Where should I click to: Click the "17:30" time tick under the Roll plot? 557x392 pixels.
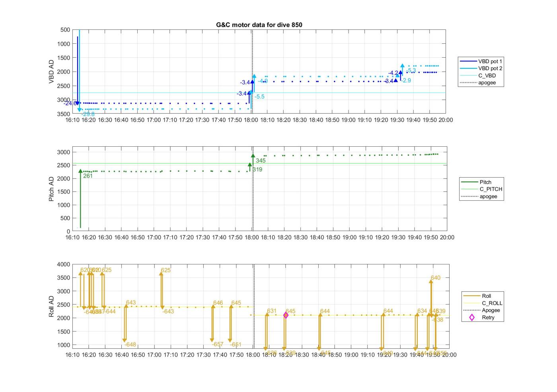204,355
